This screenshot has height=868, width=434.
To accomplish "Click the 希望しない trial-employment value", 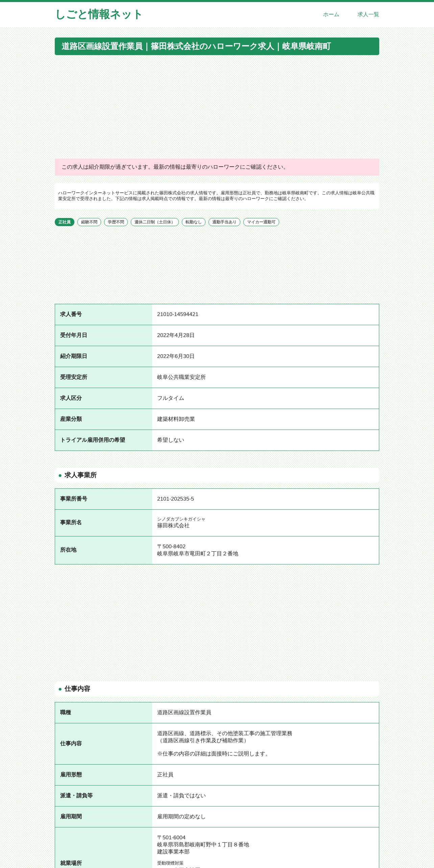I will point(171,440).
